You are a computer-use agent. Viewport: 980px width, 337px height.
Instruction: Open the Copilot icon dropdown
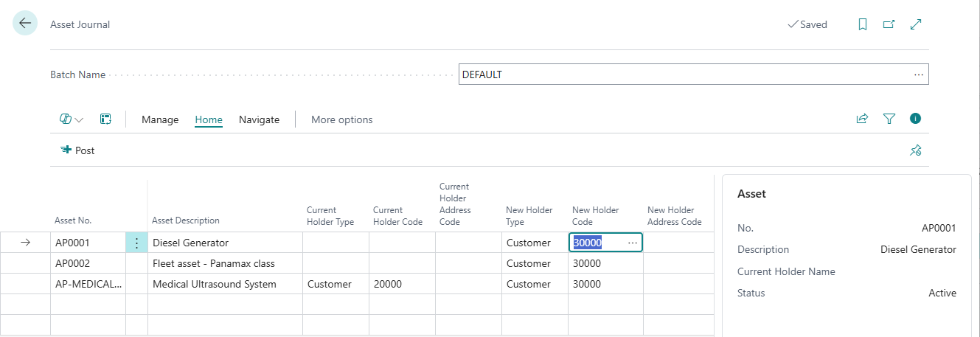(x=72, y=119)
